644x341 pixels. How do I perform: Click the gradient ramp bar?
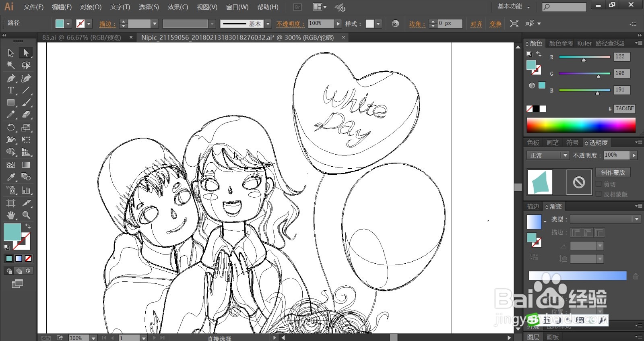[x=578, y=276]
